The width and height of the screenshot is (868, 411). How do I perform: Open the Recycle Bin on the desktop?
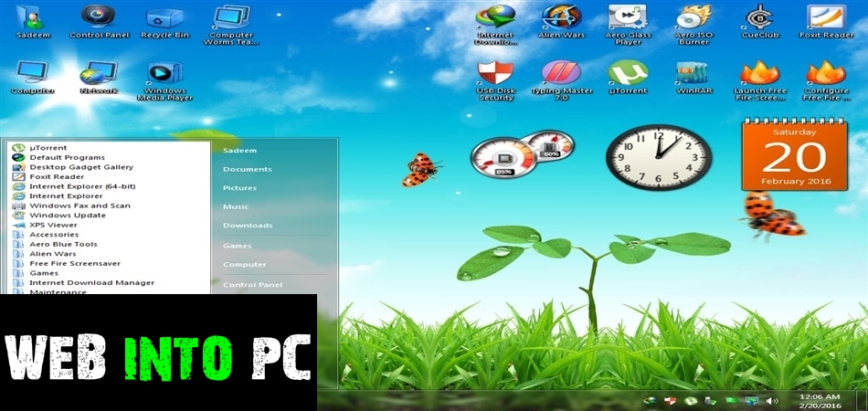(165, 21)
